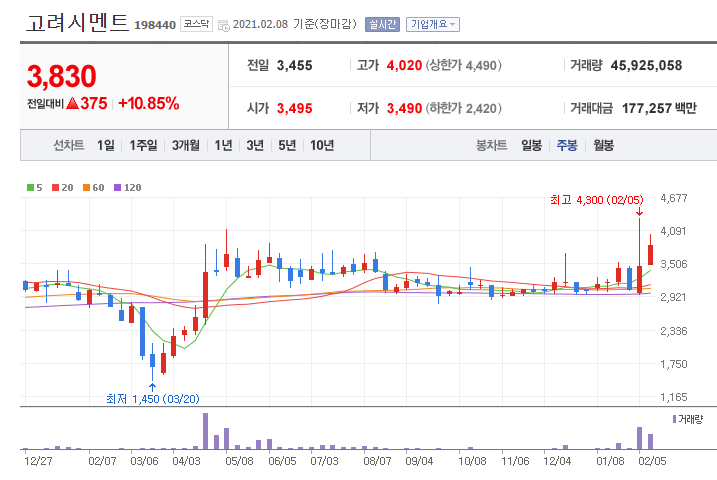Screen dimensions: 717x480
Task: Click the 최저 1,450 (03/20) low marker
Action: click(153, 399)
